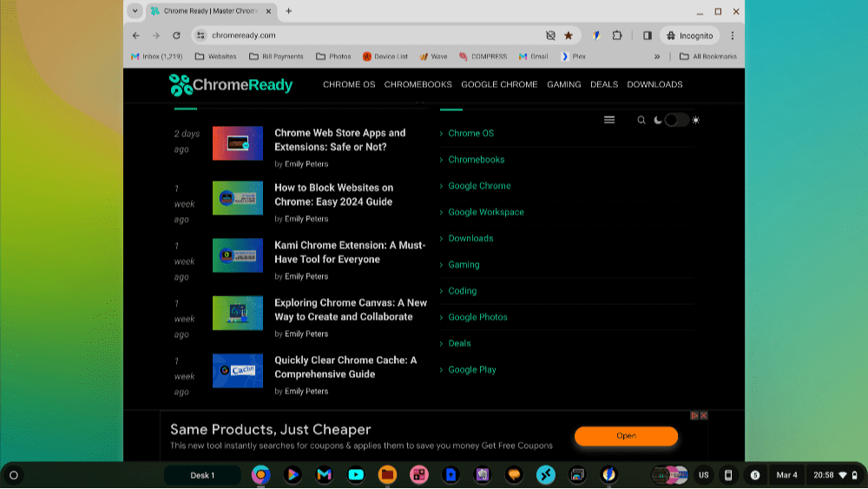Open quick settings at the 20:58 clock

[x=835, y=475]
